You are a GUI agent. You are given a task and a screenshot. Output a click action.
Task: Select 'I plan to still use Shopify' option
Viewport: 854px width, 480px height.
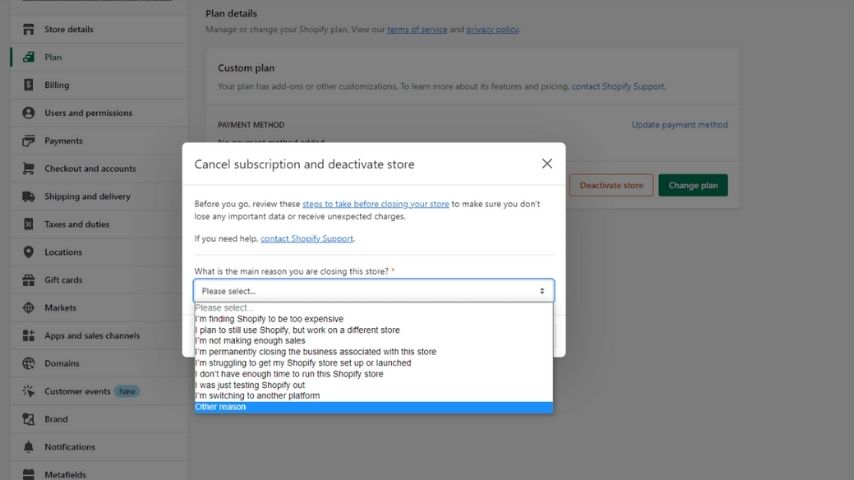(x=374, y=330)
